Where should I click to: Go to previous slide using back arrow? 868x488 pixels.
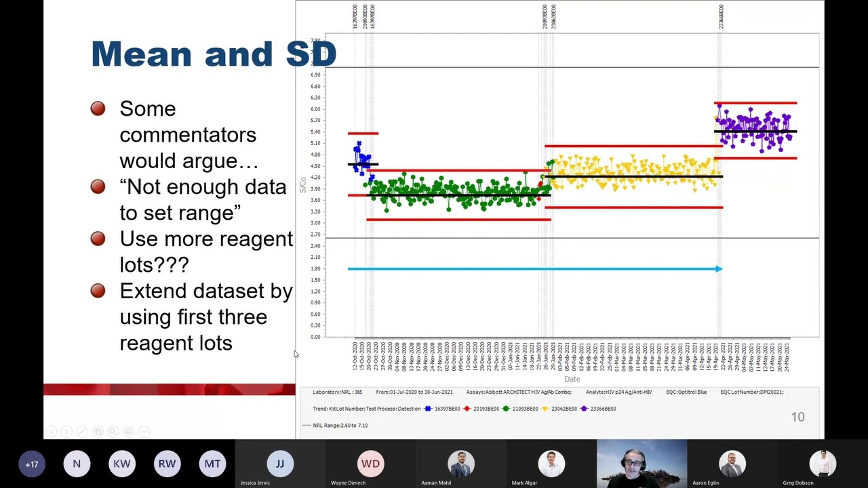[x=51, y=431]
